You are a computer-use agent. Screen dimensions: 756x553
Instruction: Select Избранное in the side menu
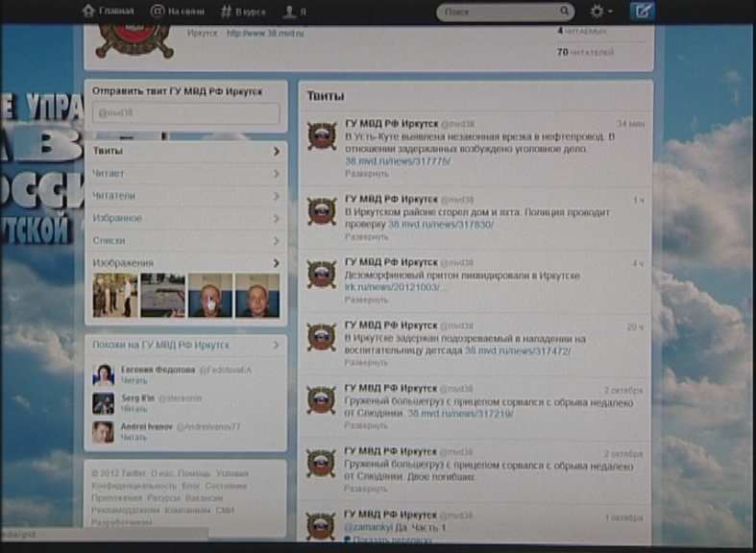185,218
